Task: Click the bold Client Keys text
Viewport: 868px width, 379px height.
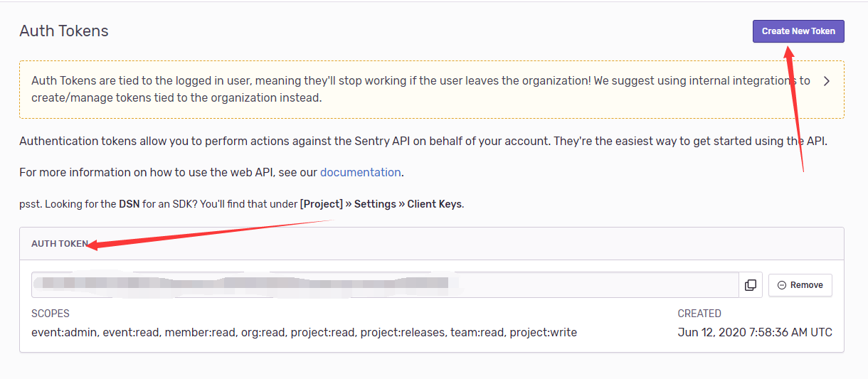Action: (435, 204)
